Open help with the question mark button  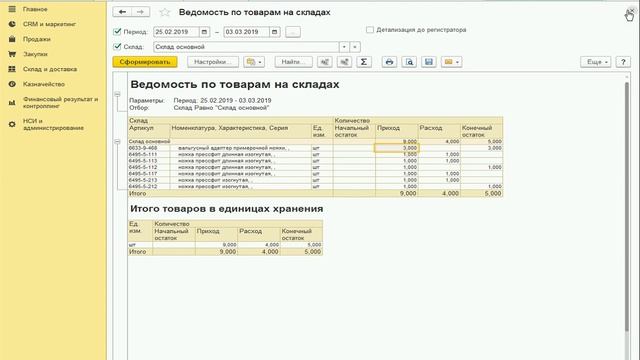pos(623,62)
